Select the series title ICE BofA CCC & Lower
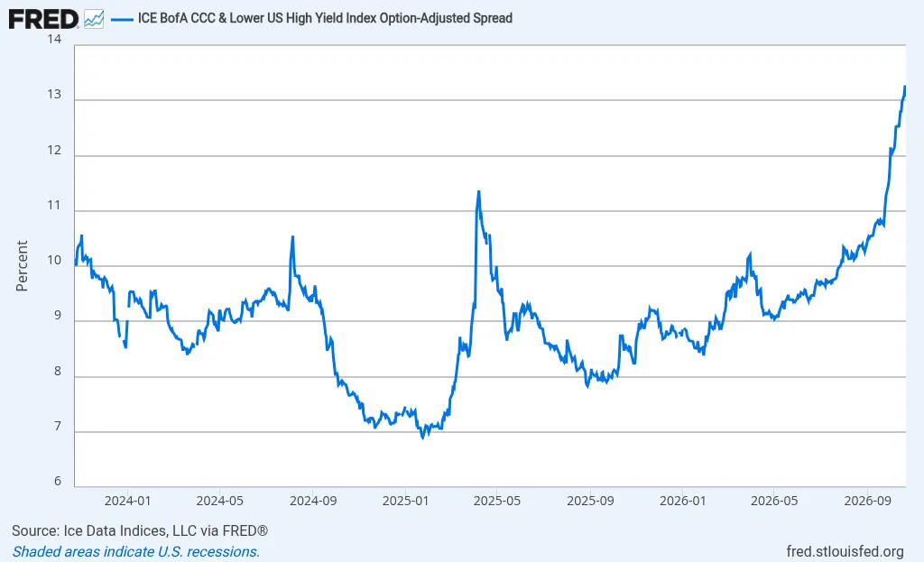This screenshot has width=924, height=562. pos(325,18)
